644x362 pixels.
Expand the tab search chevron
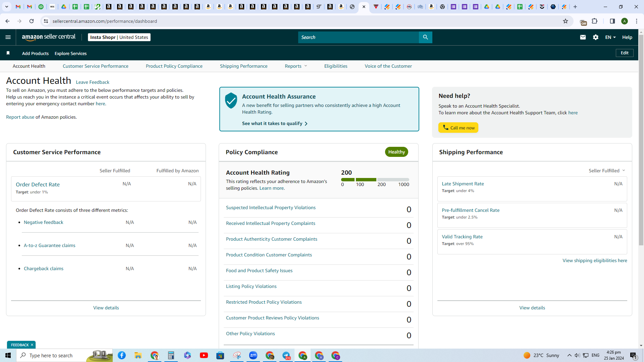[7, 7]
